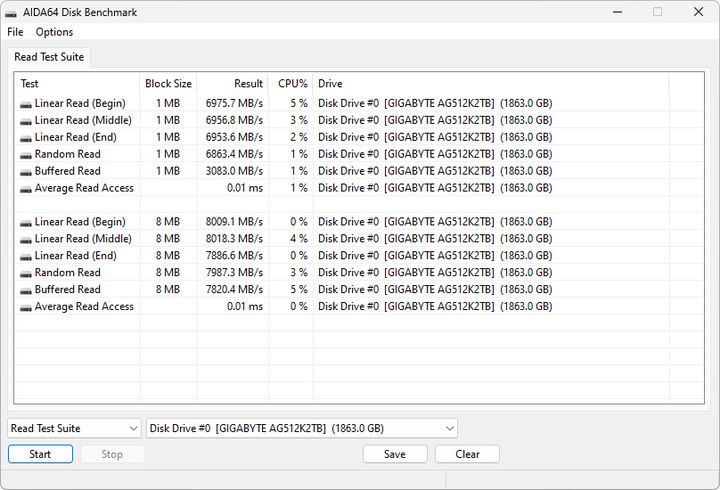Click 8 MB Buffered Read test name
The width and height of the screenshot is (720, 490).
(68, 290)
